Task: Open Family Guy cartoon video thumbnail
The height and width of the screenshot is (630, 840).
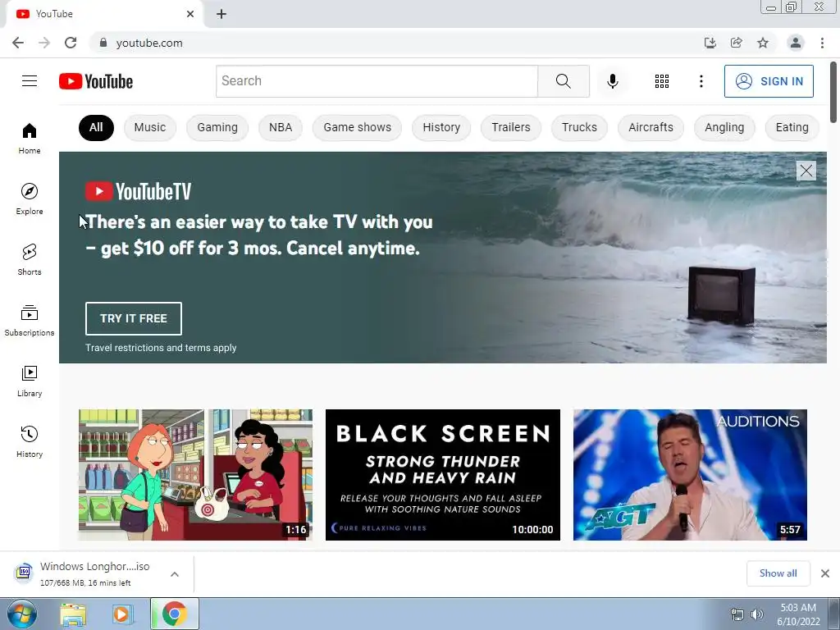Action: click(195, 475)
